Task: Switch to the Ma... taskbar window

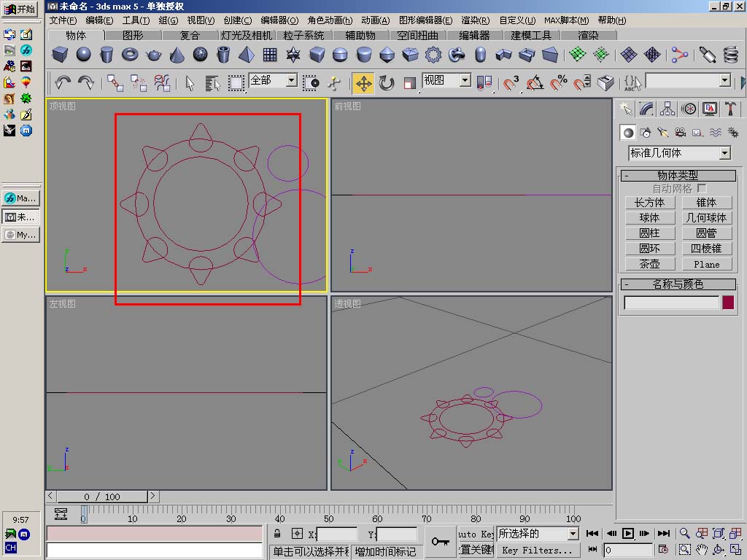Action: tap(21, 198)
